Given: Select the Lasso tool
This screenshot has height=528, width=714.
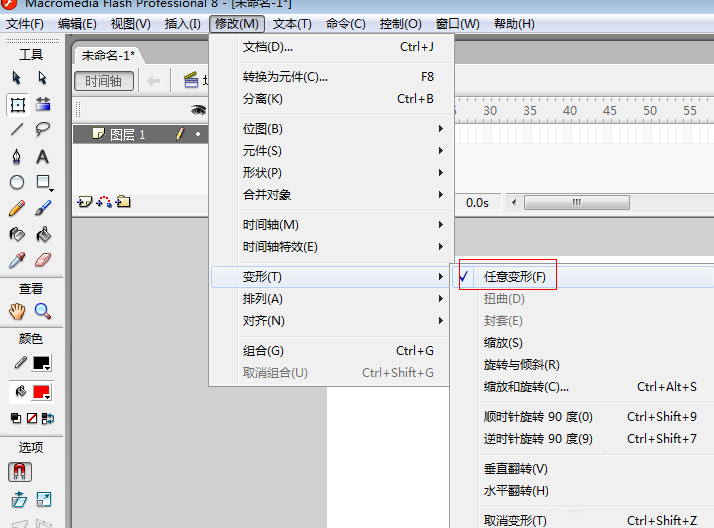Looking at the screenshot, I should click(x=42, y=129).
